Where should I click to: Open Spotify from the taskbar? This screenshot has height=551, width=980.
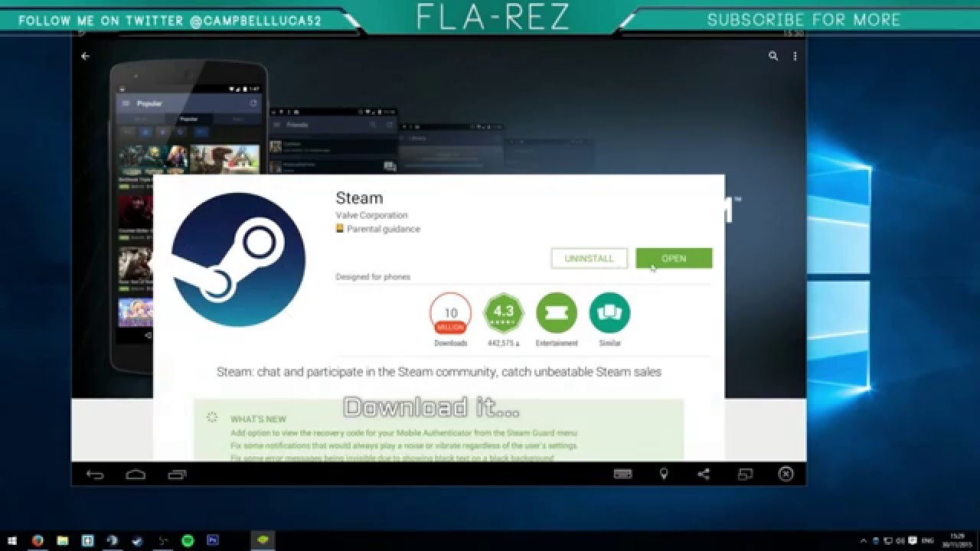[188, 540]
